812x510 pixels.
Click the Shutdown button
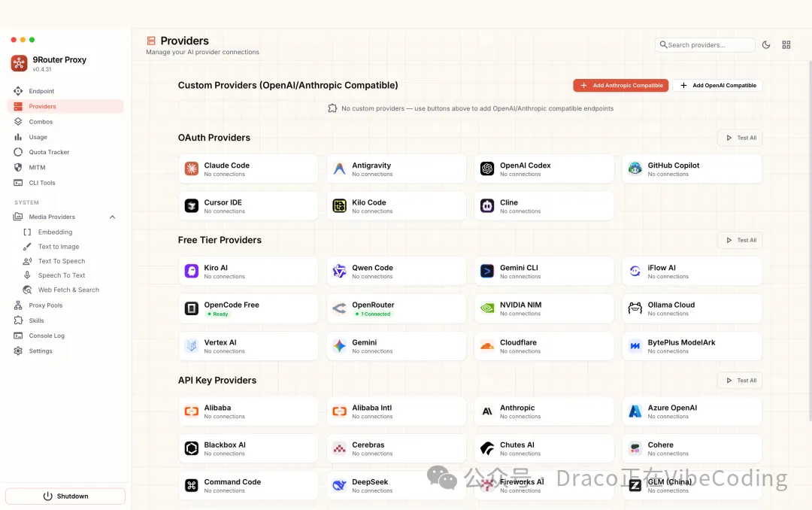(65, 496)
